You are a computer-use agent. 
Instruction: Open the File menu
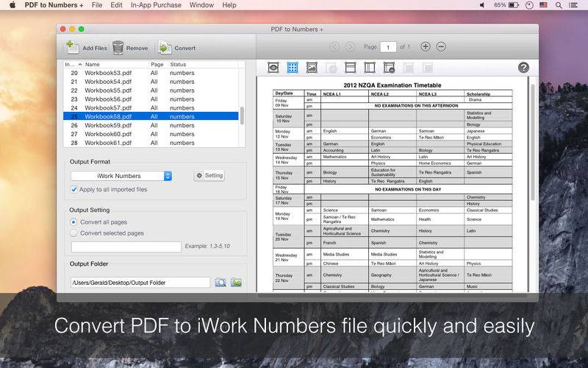97,5
